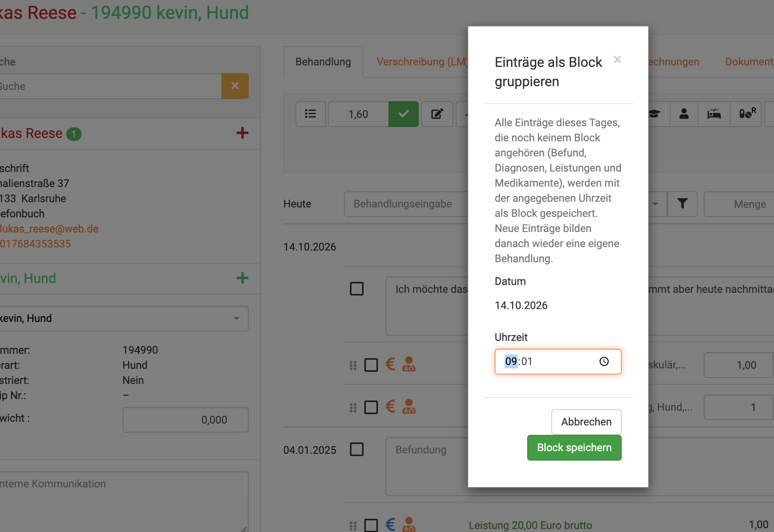Click doctor icon in row with quantity 1,00
774x532 pixels.
click(x=409, y=364)
